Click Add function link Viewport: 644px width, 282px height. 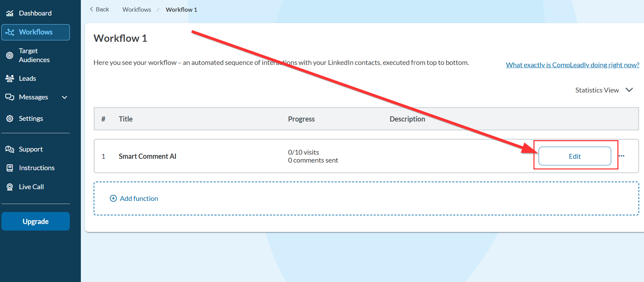(x=139, y=198)
